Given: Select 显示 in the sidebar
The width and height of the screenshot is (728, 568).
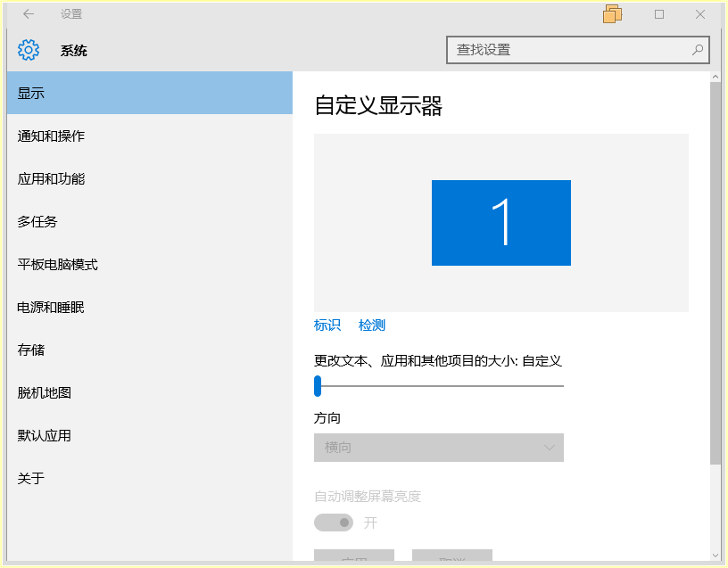Looking at the screenshot, I should (x=150, y=93).
